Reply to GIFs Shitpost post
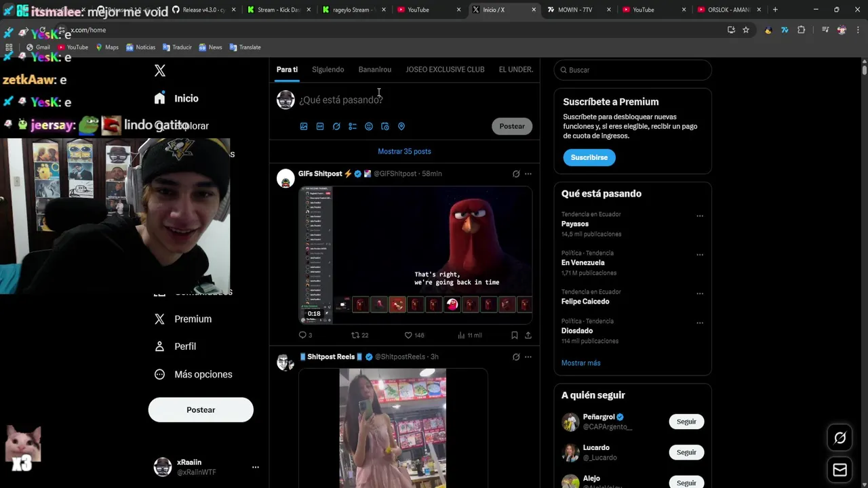 point(305,335)
